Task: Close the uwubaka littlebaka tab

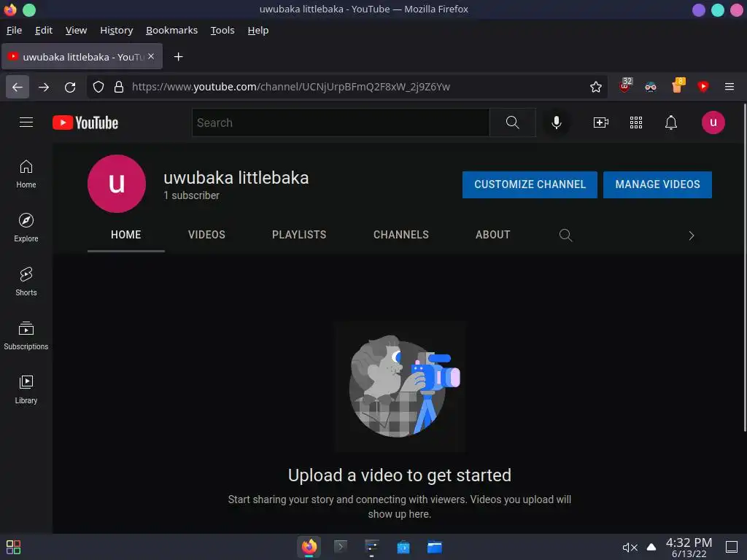Action: pyautogui.click(x=151, y=56)
